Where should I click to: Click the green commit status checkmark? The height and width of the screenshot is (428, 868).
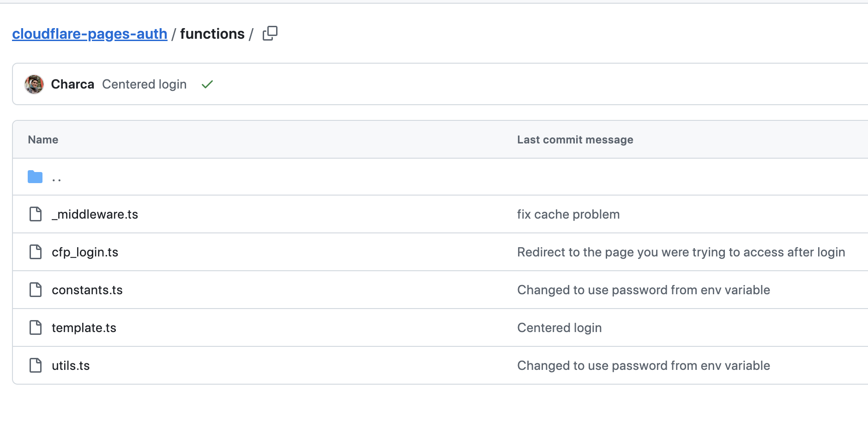[x=207, y=84]
